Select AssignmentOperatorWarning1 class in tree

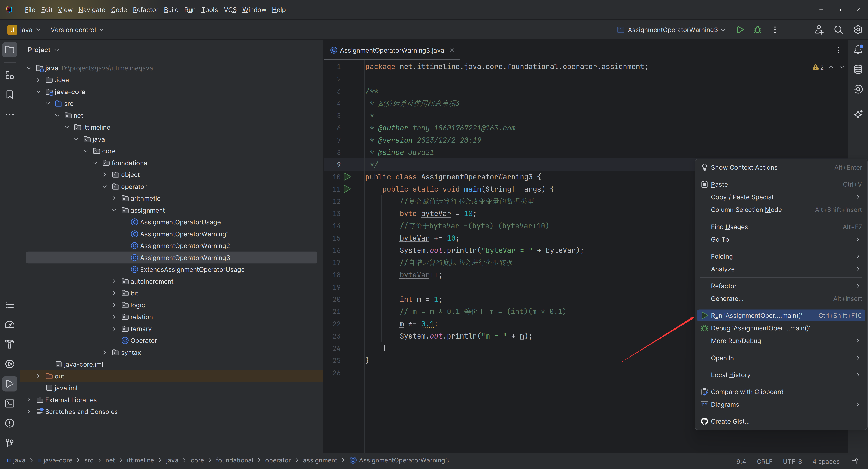184,234
